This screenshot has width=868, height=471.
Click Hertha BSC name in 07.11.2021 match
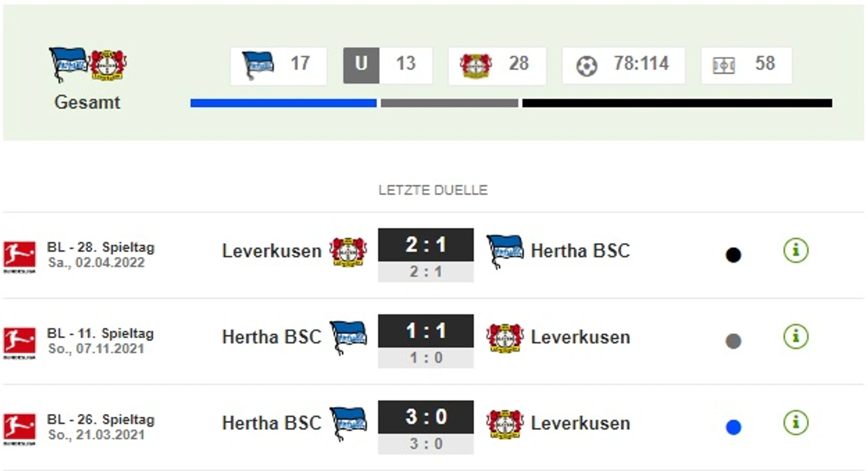(272, 337)
